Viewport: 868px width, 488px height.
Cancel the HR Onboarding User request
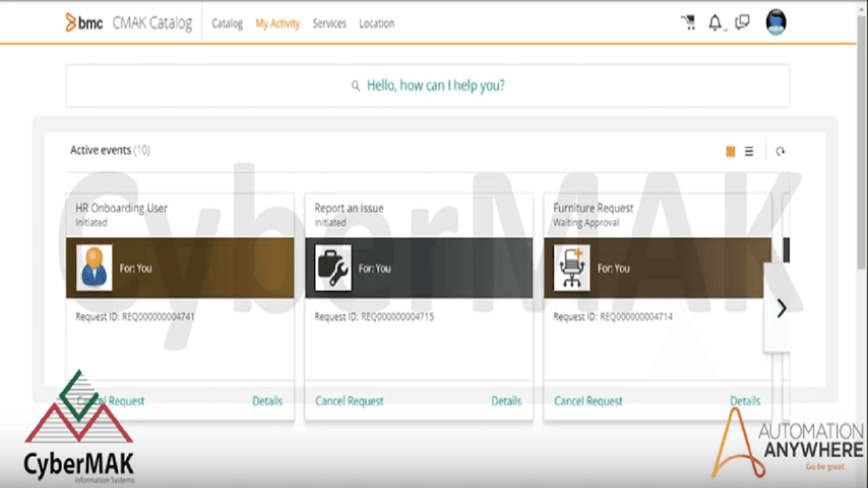pos(111,401)
